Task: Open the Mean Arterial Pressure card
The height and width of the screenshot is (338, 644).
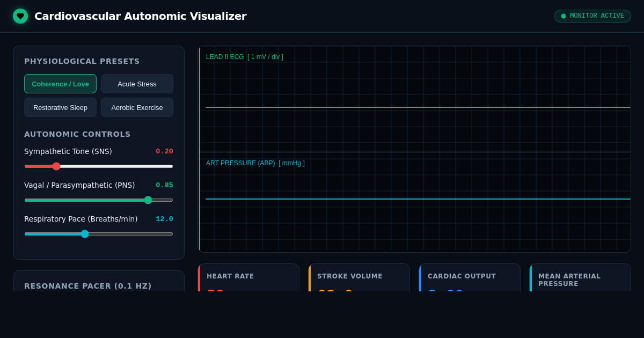Action: click(x=580, y=277)
